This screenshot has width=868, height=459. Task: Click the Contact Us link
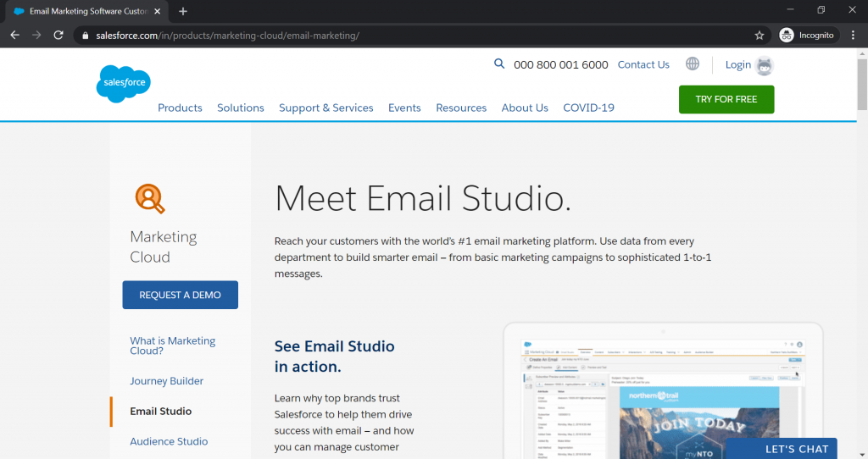pyautogui.click(x=643, y=64)
